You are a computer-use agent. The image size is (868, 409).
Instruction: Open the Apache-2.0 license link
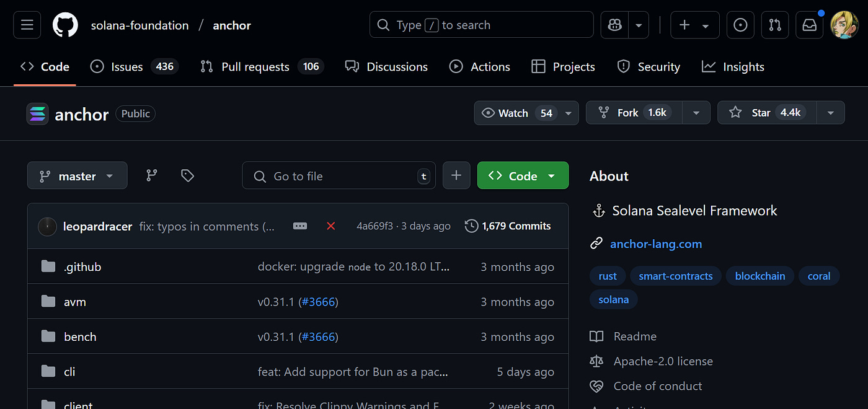click(663, 361)
